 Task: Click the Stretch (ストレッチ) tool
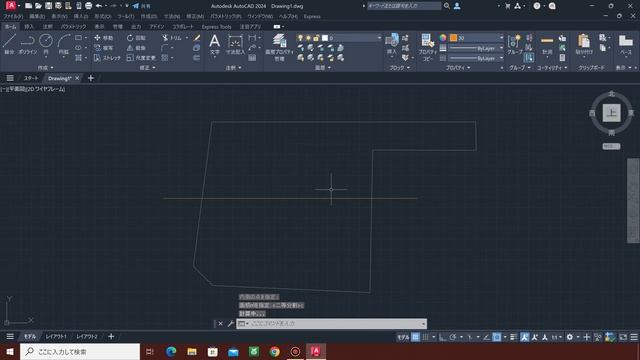coord(108,58)
